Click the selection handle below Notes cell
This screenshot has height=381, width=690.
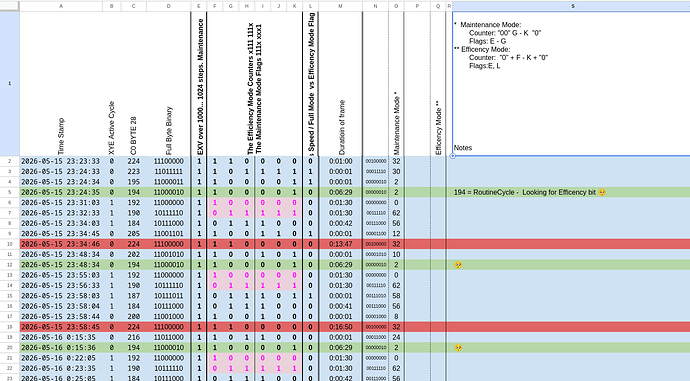(x=452, y=156)
